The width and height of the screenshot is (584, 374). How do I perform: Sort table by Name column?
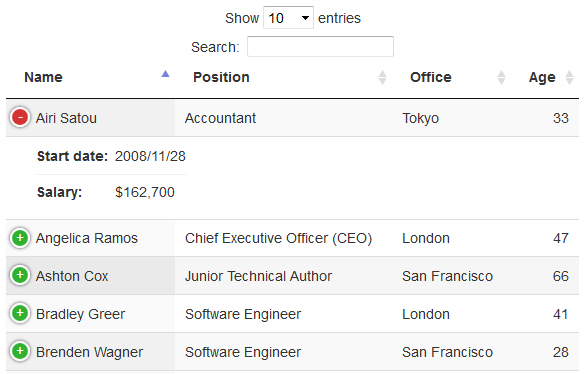tap(43, 77)
